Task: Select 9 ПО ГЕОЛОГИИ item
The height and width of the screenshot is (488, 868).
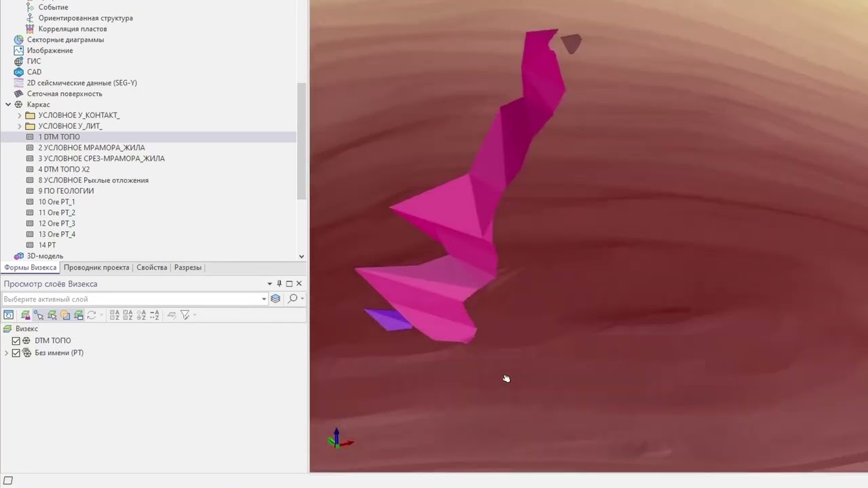Action: point(66,191)
